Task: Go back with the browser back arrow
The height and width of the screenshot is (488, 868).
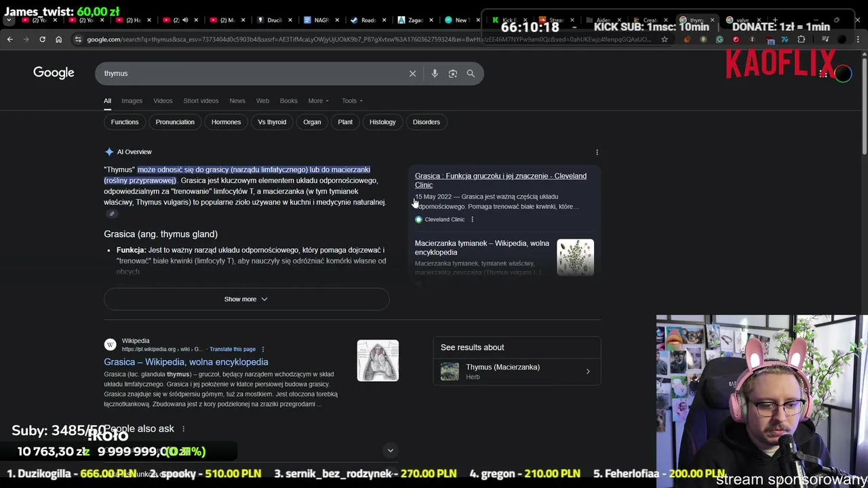Action: (9, 39)
